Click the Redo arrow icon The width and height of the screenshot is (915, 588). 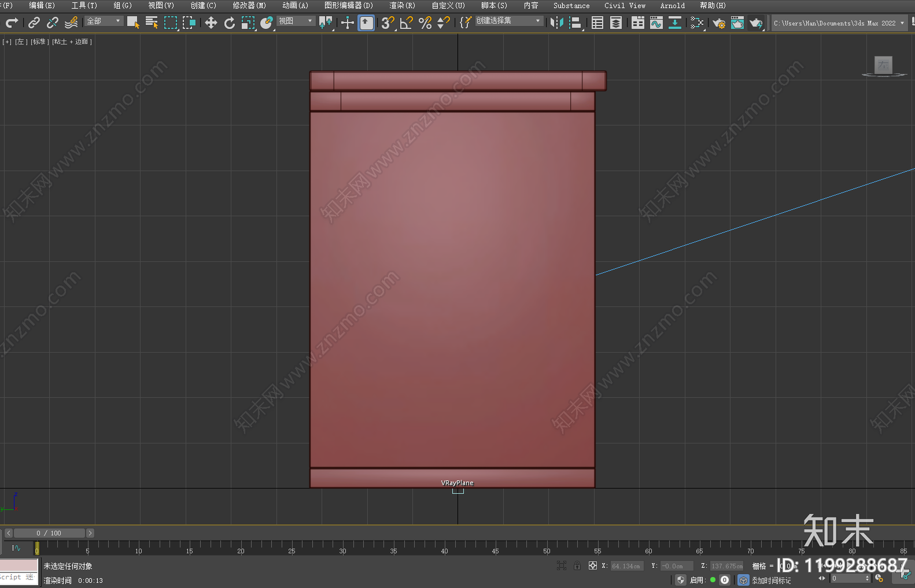[12, 23]
